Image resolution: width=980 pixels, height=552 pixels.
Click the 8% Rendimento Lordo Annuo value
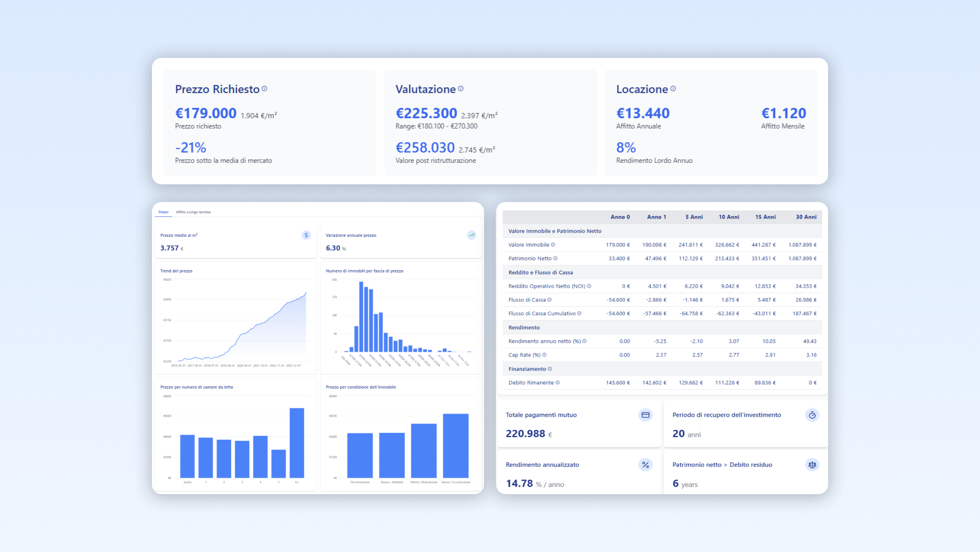point(626,148)
